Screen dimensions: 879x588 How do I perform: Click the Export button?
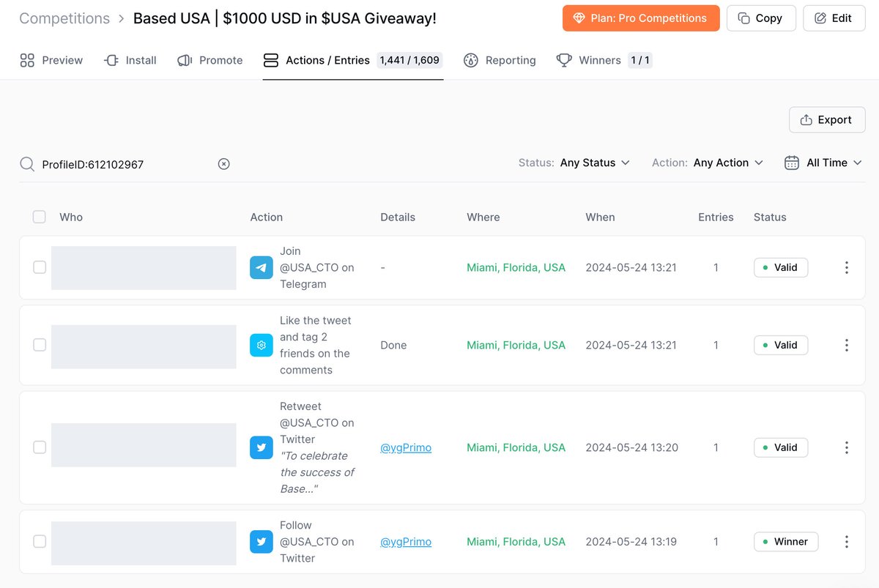827,120
